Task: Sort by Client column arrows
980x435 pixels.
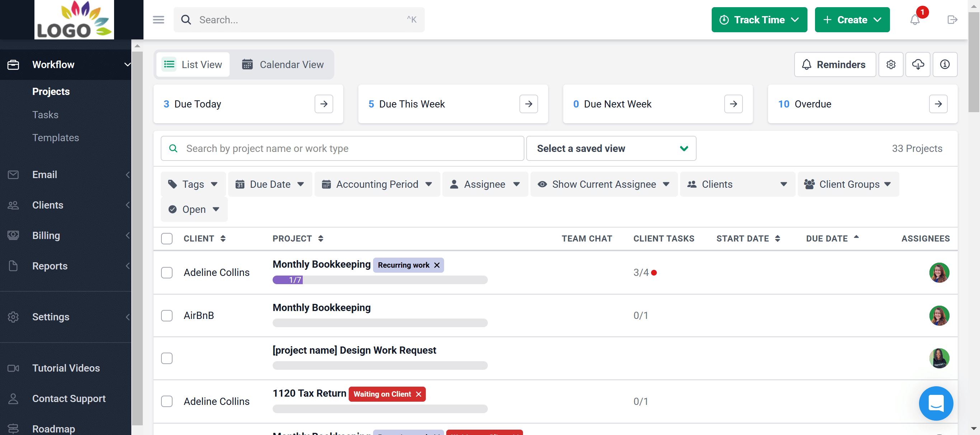Action: click(223, 239)
